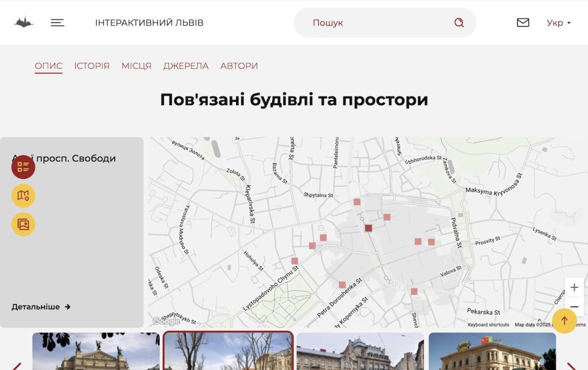Screen dimensions: 588x370
Task: Click the dark red map marker
Action: click(x=368, y=228)
